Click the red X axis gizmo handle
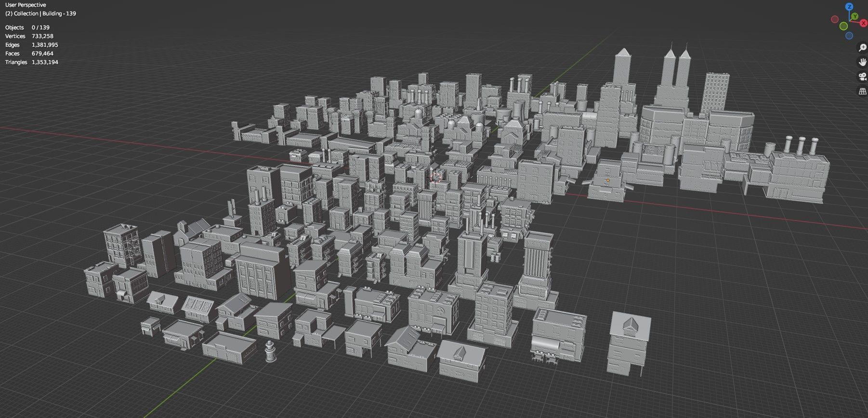Screen dimensions: 868x418 (864, 23)
